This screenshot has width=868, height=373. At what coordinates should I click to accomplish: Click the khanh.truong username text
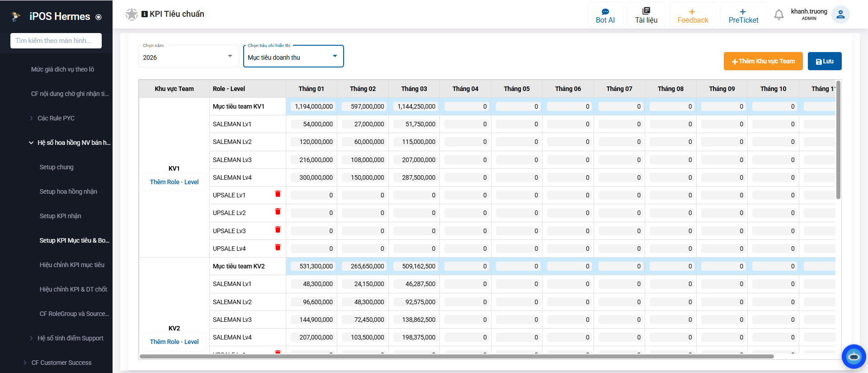pos(809,11)
